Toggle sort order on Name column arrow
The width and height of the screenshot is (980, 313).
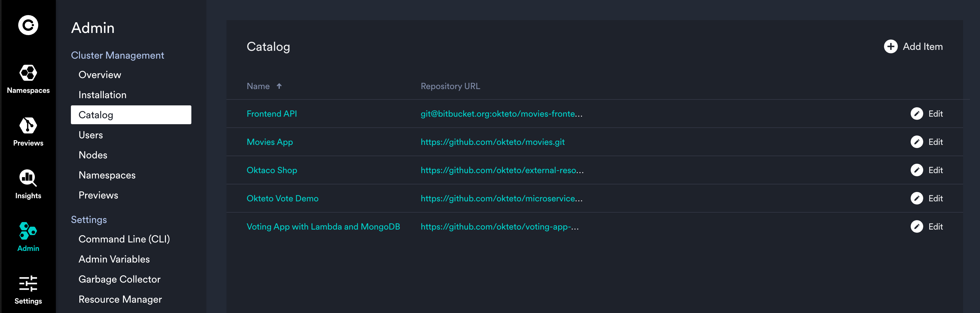pos(279,86)
